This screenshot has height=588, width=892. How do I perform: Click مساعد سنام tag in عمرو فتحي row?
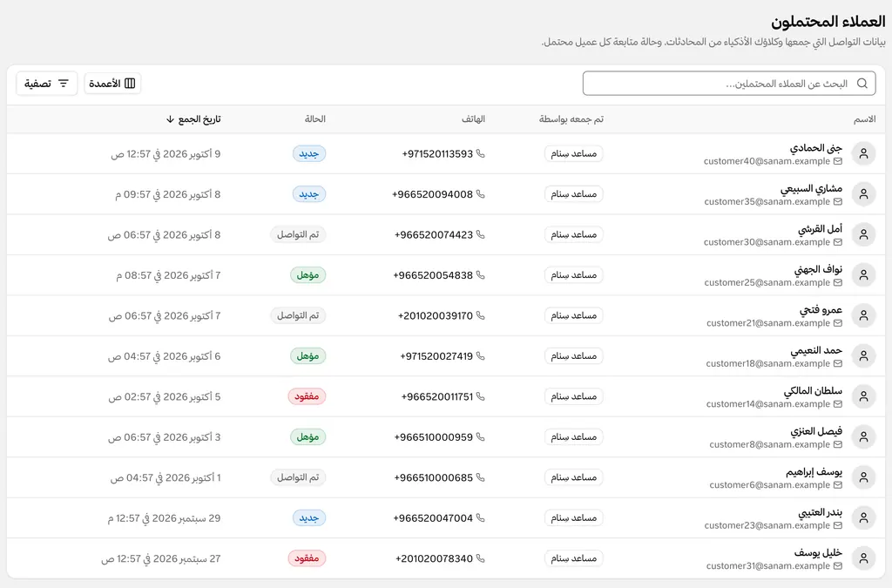(x=573, y=315)
